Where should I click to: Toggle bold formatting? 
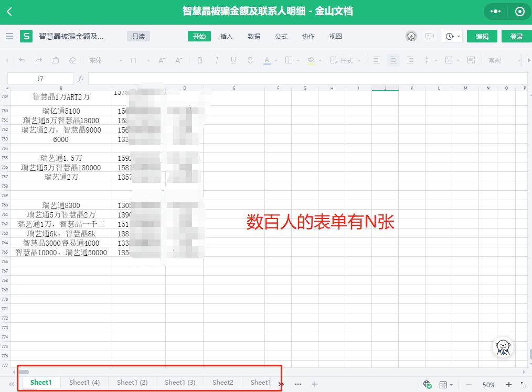[200, 60]
